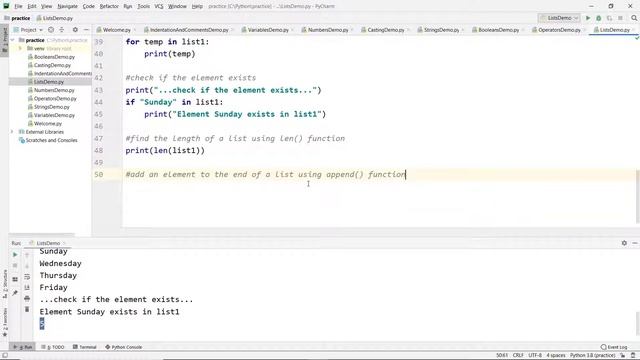The height and width of the screenshot is (360, 640).
Task: Switch to the Welcome.py editor tab
Action: point(116,30)
